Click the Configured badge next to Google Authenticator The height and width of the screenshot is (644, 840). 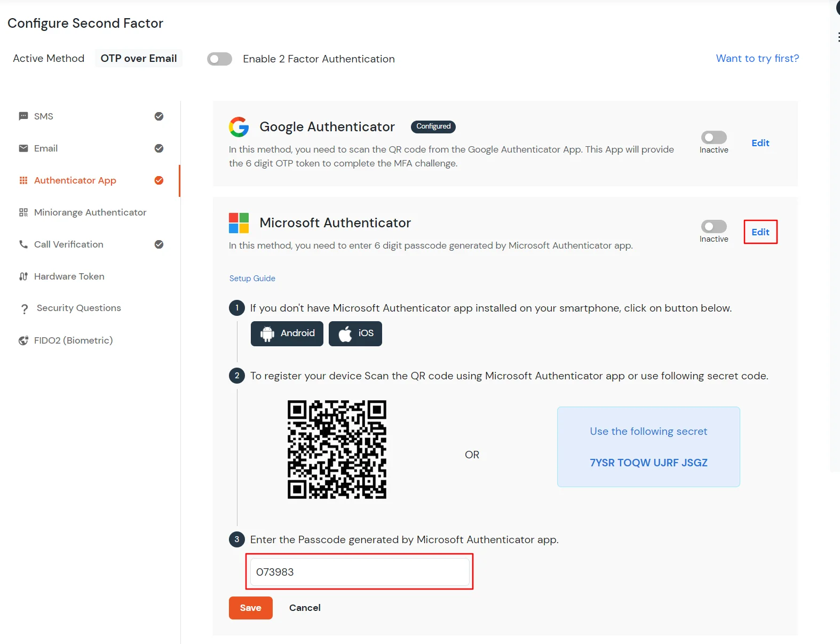point(433,126)
